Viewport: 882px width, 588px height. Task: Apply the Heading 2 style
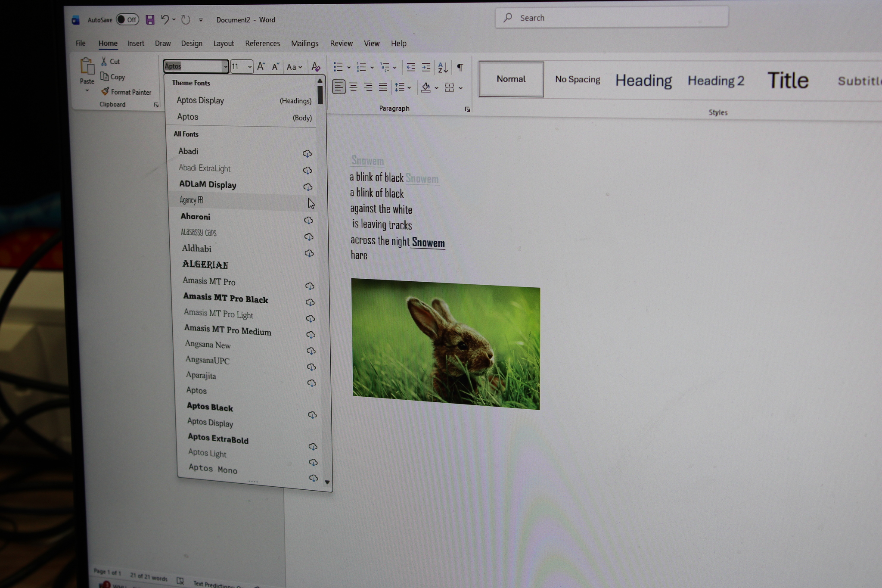pos(715,81)
